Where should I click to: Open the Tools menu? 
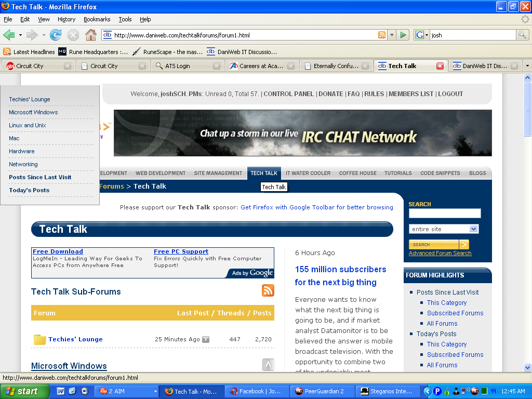(x=125, y=19)
